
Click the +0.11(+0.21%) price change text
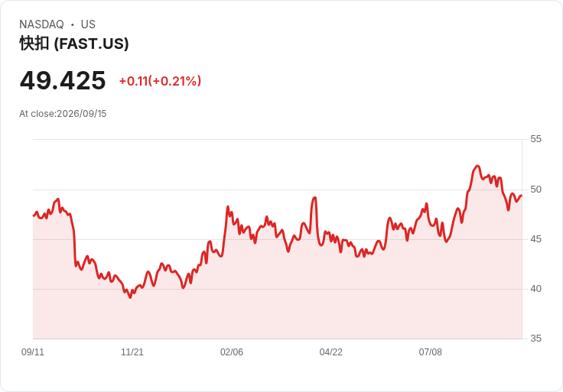[160, 81]
